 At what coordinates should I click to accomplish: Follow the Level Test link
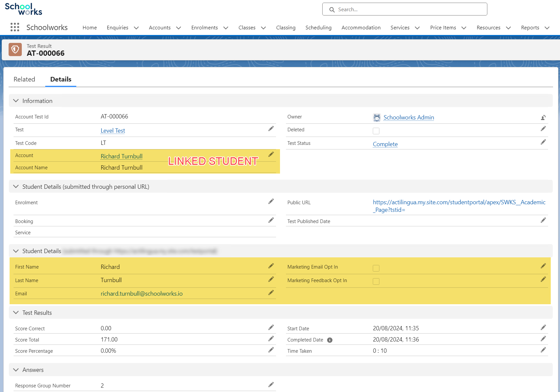tap(113, 131)
